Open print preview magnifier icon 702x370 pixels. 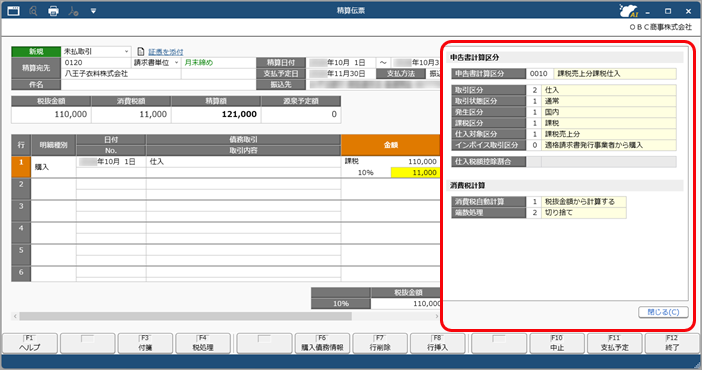(x=33, y=10)
